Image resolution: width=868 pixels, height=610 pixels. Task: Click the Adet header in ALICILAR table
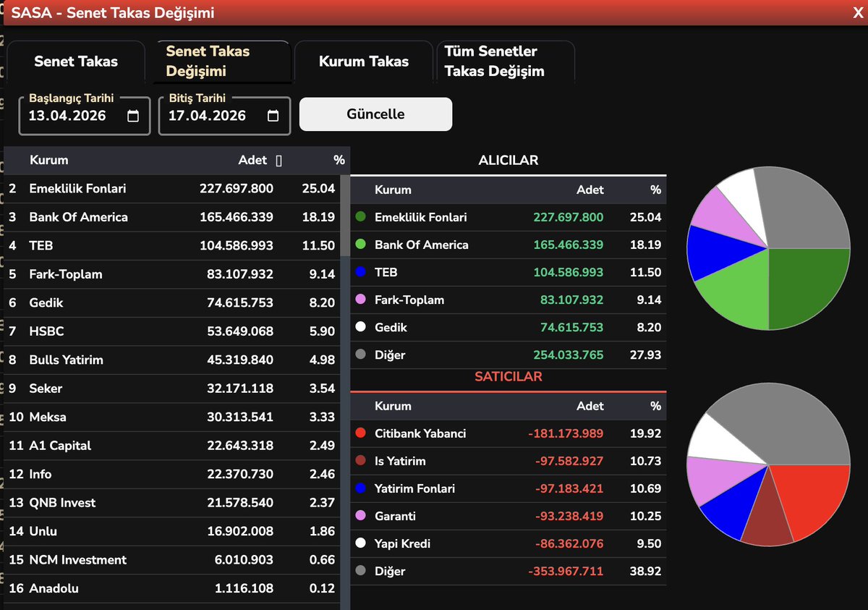click(x=590, y=190)
